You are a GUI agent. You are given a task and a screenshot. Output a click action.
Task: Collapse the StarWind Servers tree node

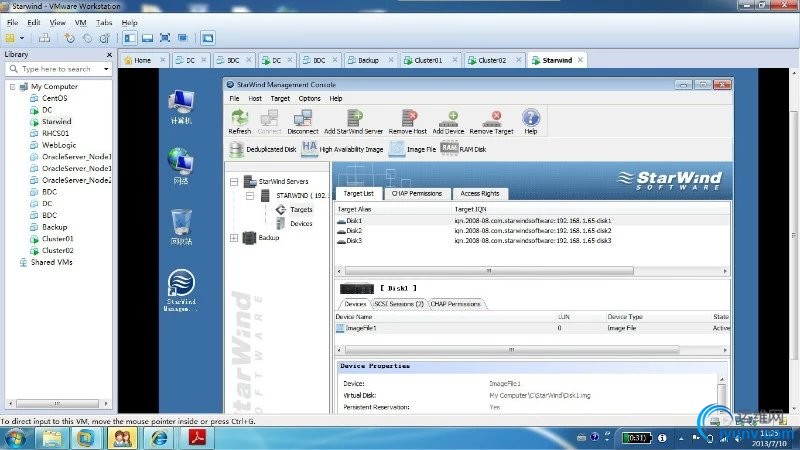click(234, 182)
